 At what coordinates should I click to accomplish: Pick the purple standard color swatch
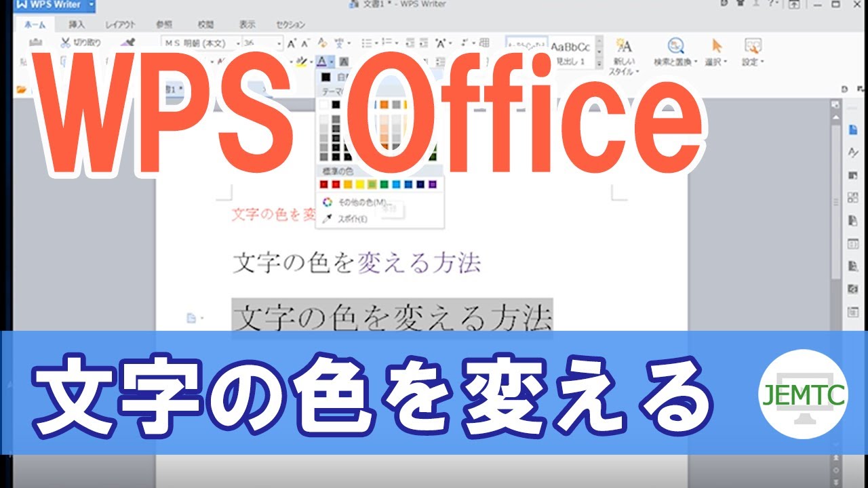point(433,184)
